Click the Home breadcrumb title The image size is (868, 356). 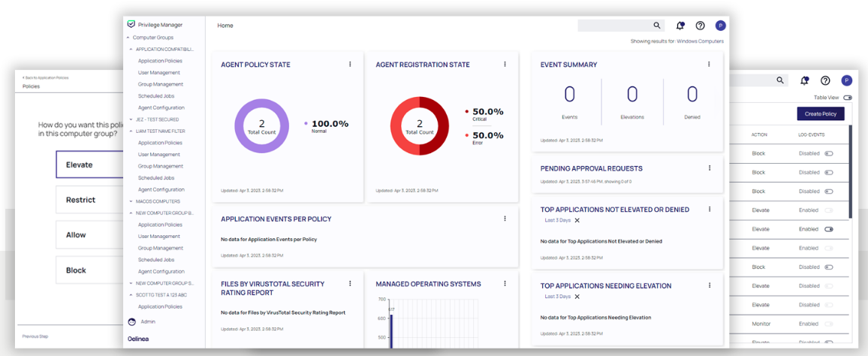225,26
